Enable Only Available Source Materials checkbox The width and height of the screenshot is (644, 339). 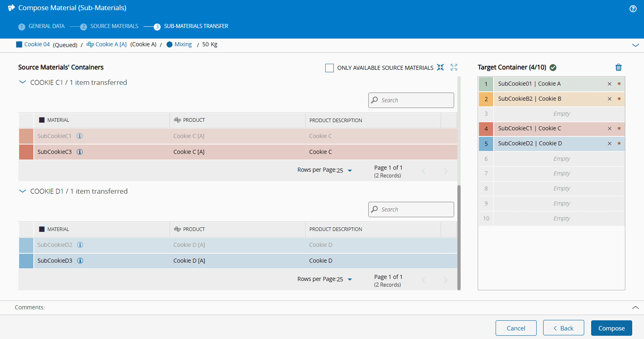329,68
